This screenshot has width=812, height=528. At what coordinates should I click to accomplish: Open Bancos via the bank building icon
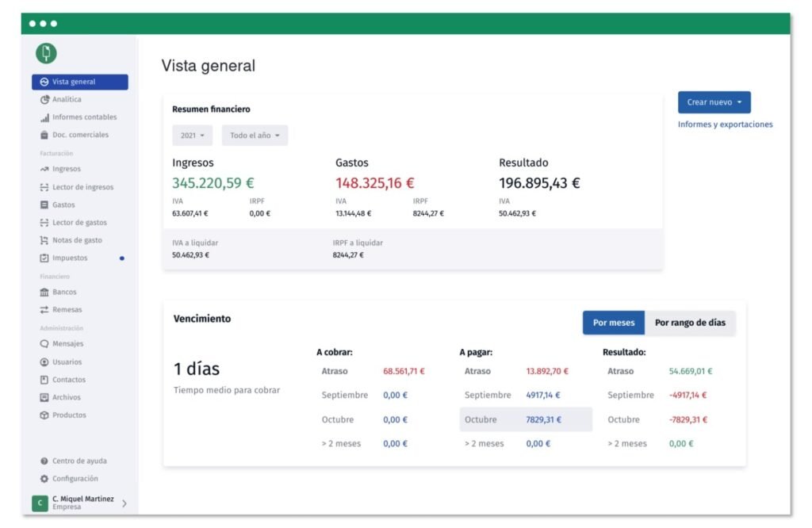click(x=44, y=293)
